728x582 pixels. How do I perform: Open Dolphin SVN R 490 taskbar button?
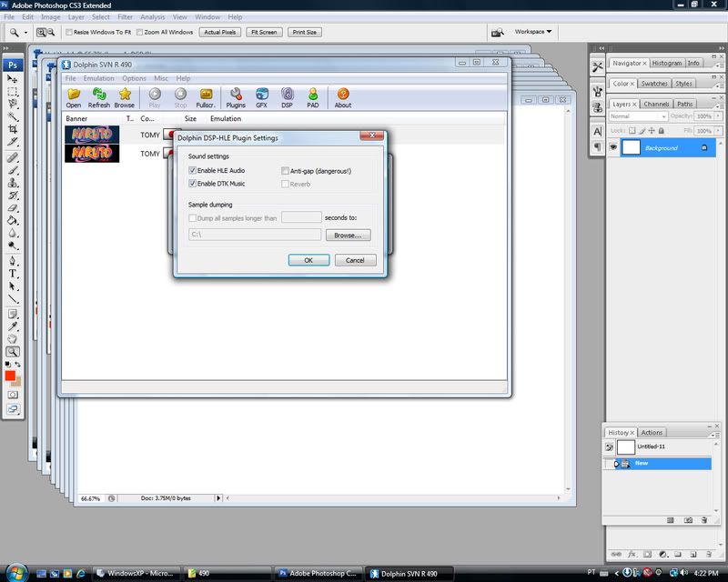tap(409, 574)
